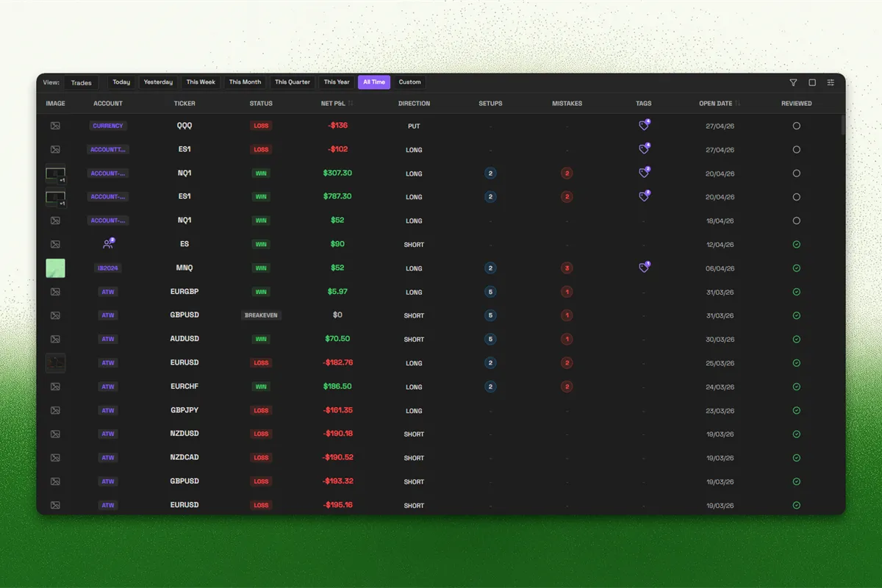Open chart thumbnail in $307.30 row
Image resolution: width=882 pixels, height=588 pixels.
click(56, 174)
